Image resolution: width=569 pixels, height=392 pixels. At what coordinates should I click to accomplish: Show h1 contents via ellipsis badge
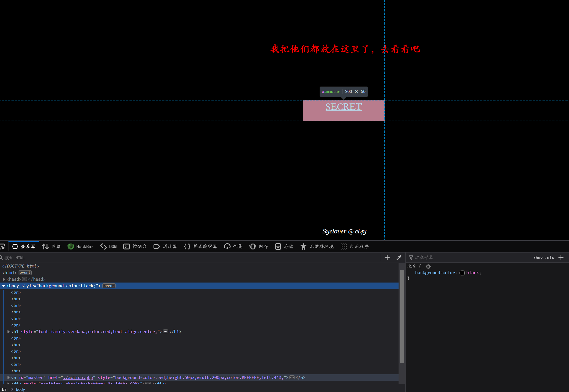166,331
